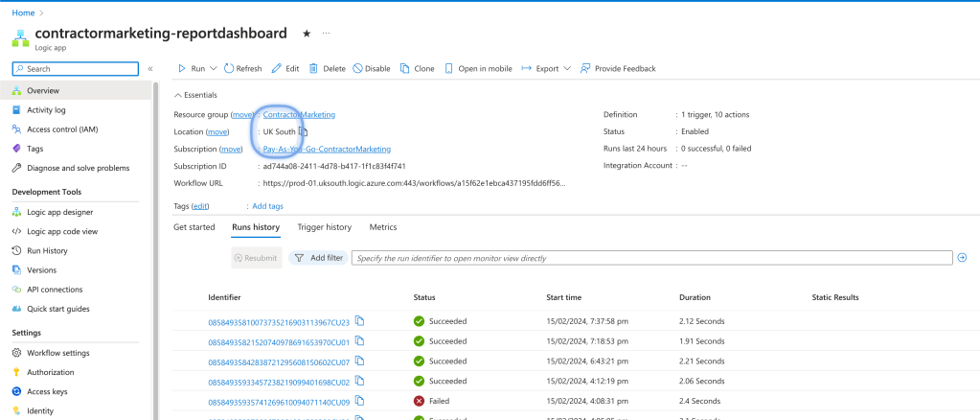The height and width of the screenshot is (420, 980).
Task: Click the Delete trash button
Action: tap(327, 69)
